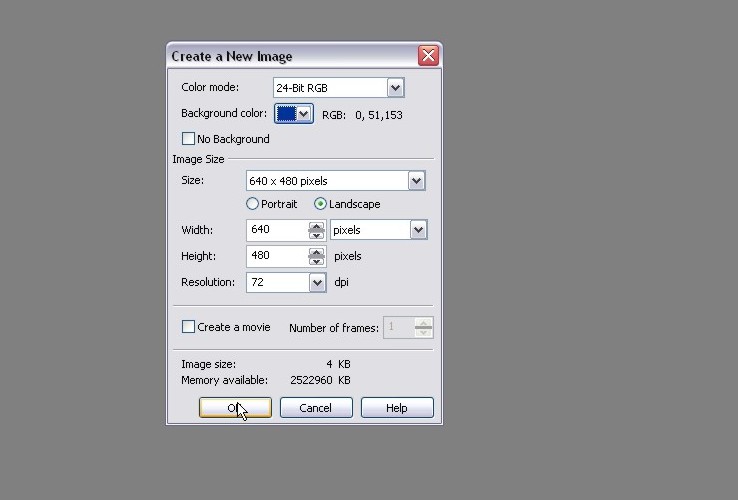This screenshot has height=500, width=738.
Task: Open the Help button
Action: (x=397, y=408)
